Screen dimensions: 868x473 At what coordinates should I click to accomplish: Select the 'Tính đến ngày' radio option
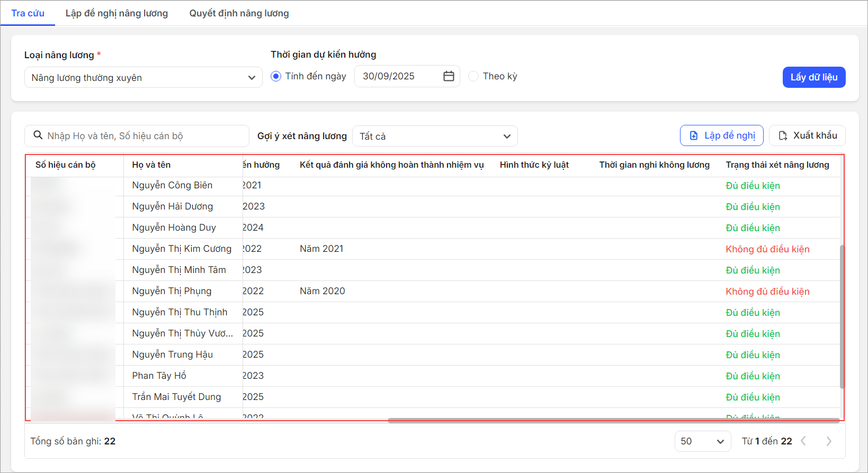[276, 76]
